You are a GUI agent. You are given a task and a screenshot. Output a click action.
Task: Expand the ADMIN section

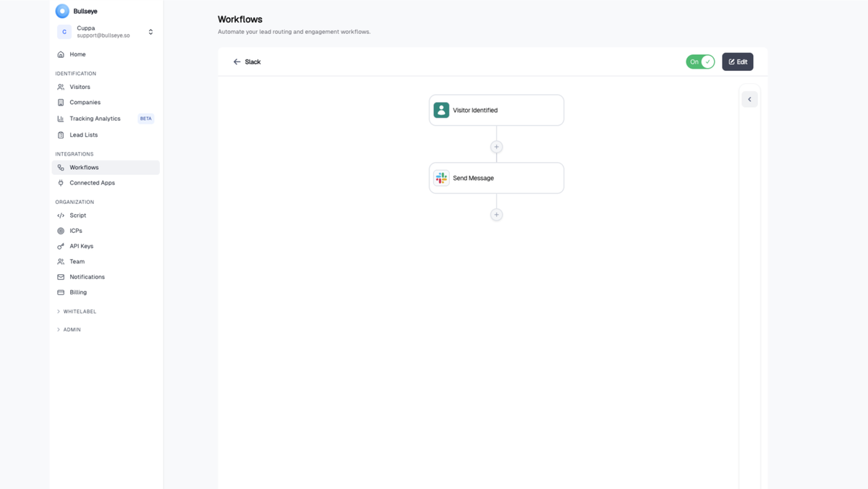[70, 329]
